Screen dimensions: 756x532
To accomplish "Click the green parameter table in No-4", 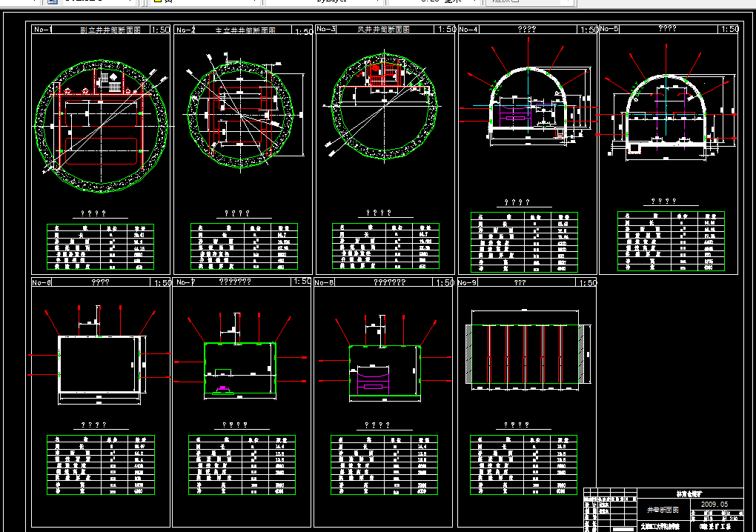I will (524, 242).
